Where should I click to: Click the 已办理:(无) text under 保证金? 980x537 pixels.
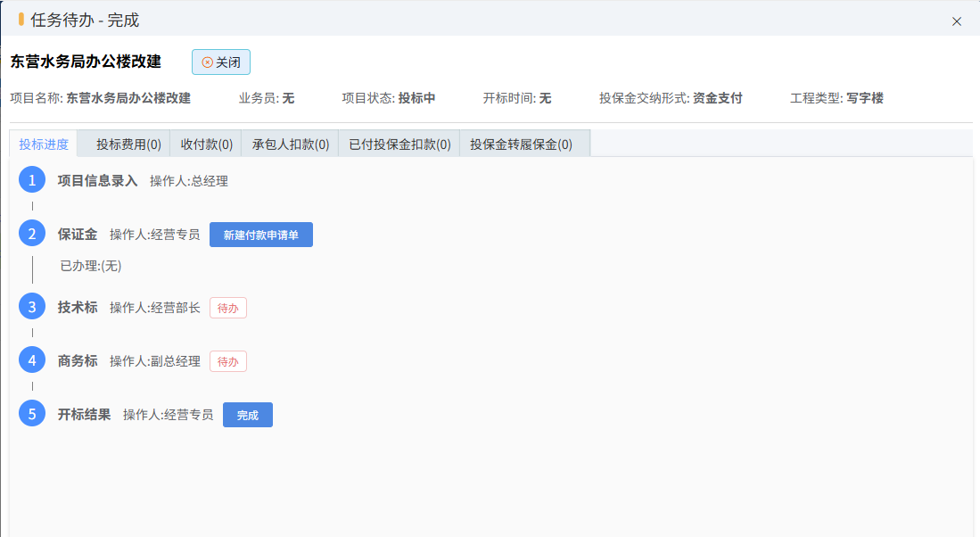90,266
